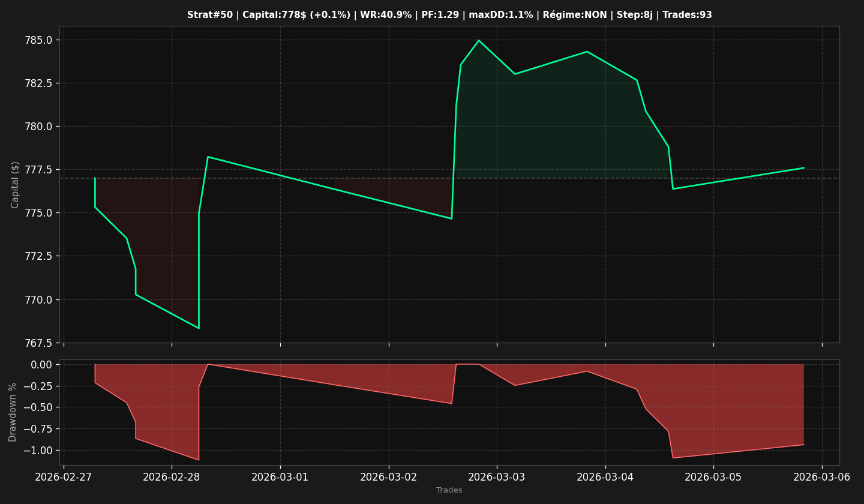The width and height of the screenshot is (864, 504).
Task: Click the "-0.50" drawdown axis tick label
Action: pyautogui.click(x=38, y=407)
